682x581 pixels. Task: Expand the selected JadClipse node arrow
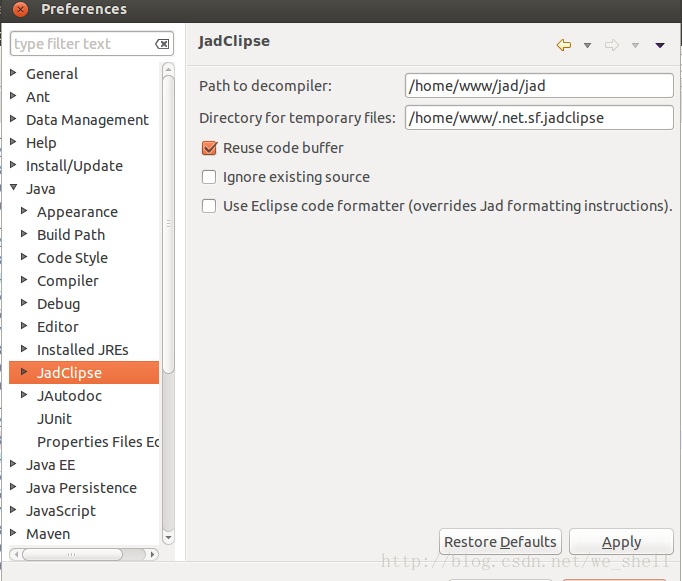tap(24, 372)
